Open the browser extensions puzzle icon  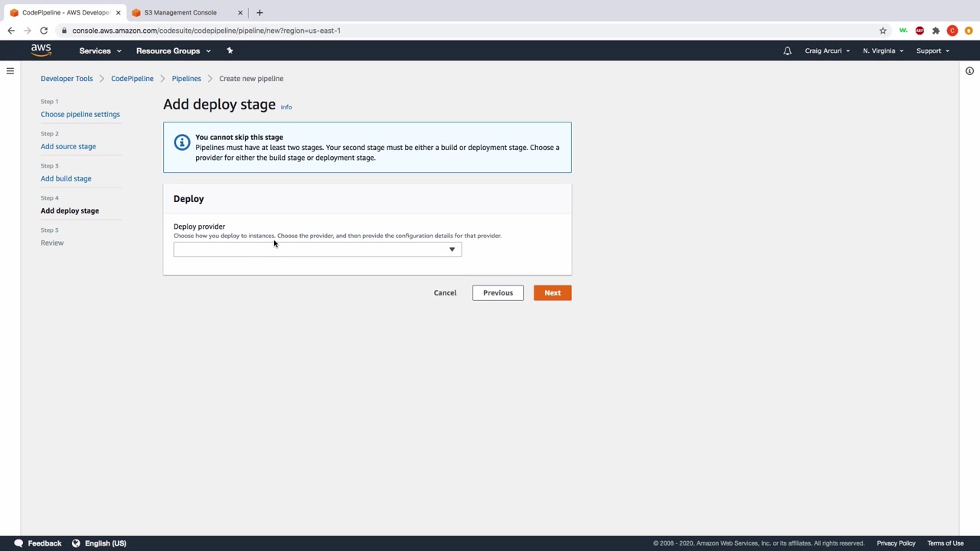point(936,31)
